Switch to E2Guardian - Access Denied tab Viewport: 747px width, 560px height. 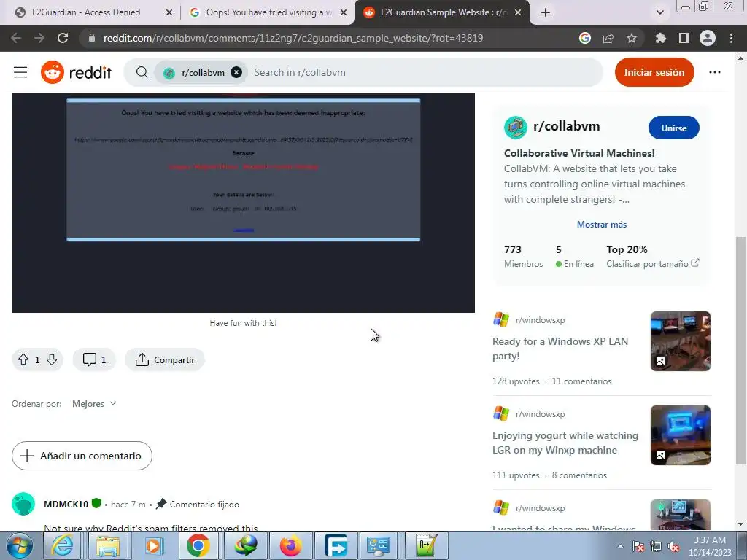(86, 12)
